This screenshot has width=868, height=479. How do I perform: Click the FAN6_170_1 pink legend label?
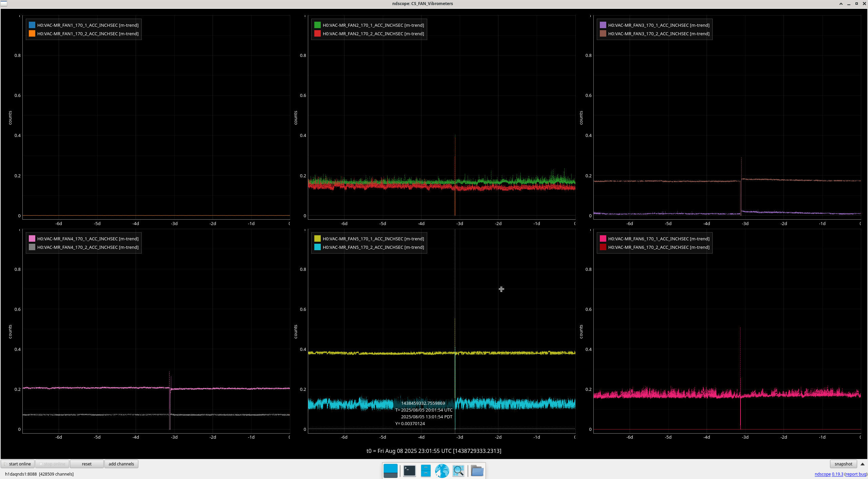click(658, 239)
